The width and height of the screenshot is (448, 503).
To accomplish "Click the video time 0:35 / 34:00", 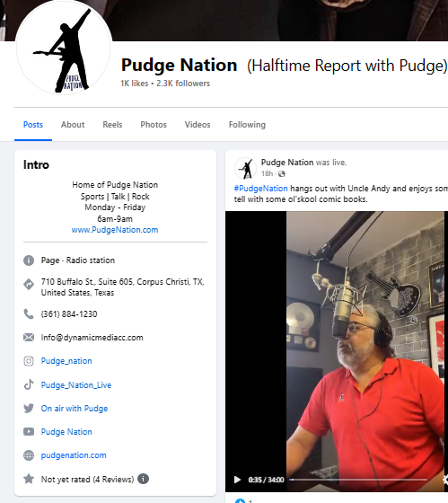I will point(266,480).
